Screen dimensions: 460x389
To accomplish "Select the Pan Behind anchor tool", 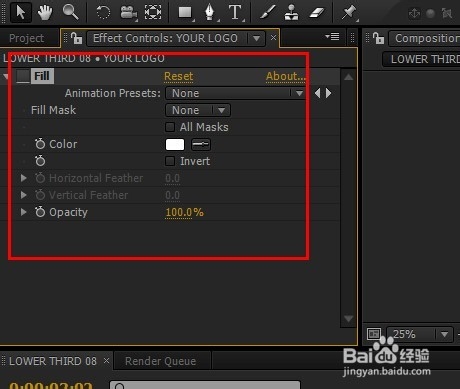I will [153, 12].
